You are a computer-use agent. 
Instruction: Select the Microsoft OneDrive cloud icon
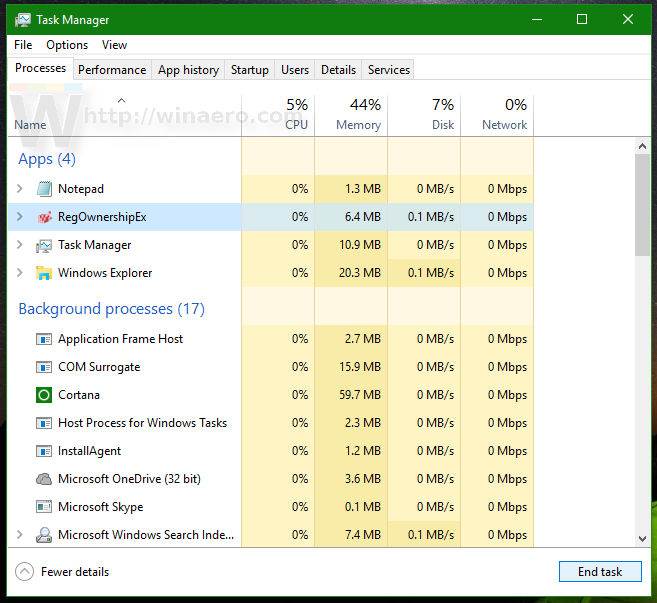tap(44, 479)
